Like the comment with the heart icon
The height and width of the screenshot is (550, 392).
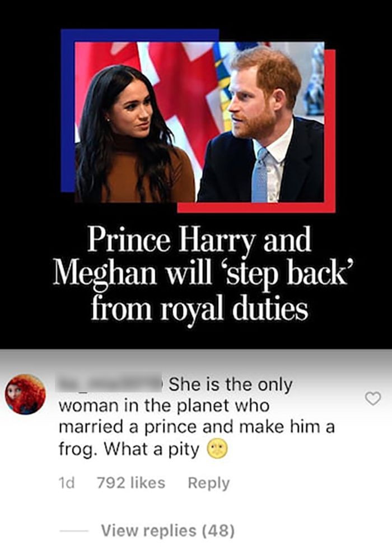[x=373, y=399]
